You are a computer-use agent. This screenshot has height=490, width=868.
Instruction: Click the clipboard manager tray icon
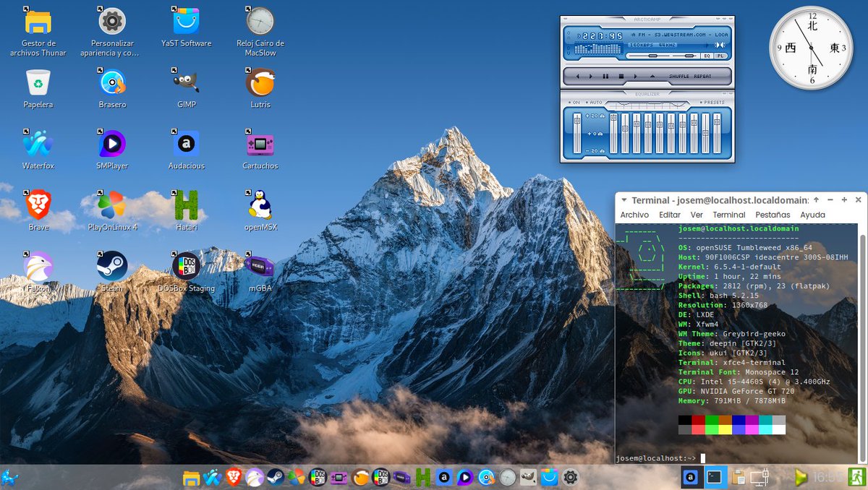(739, 477)
